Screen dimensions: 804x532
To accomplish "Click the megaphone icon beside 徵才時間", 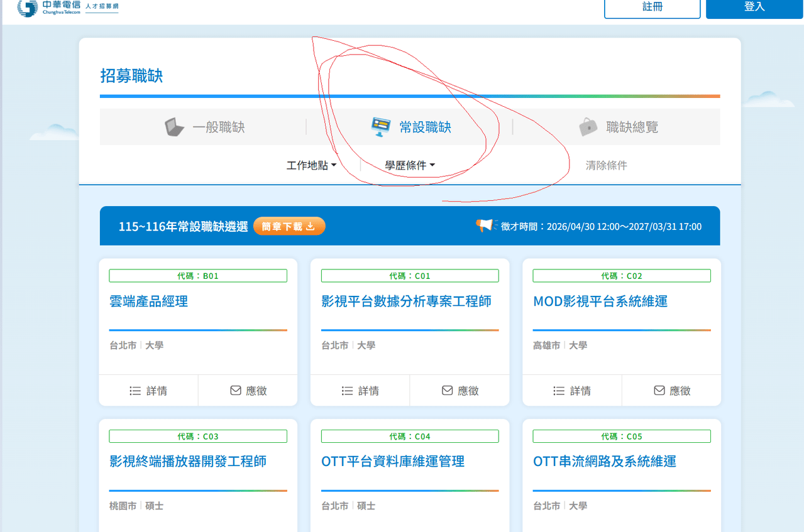I will pos(485,225).
